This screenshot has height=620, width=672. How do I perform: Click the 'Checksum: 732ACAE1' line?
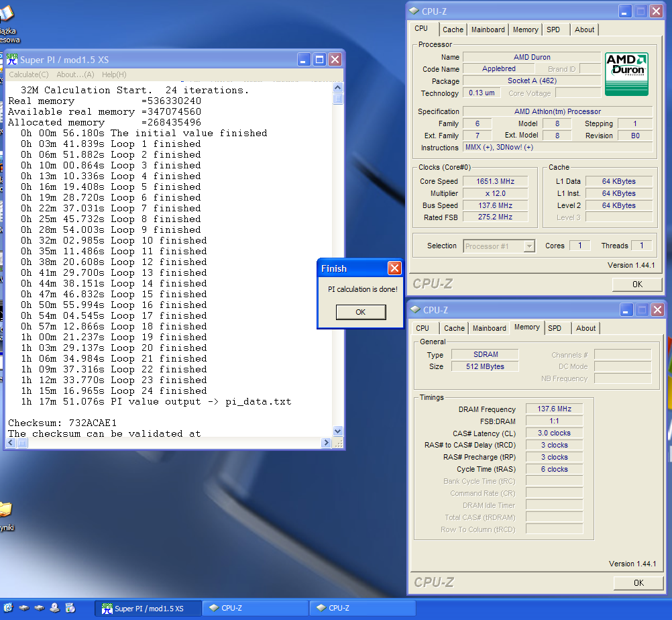click(x=62, y=423)
